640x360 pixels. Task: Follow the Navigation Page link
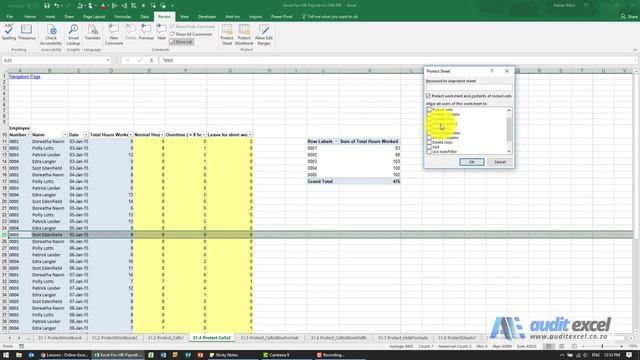click(x=24, y=77)
